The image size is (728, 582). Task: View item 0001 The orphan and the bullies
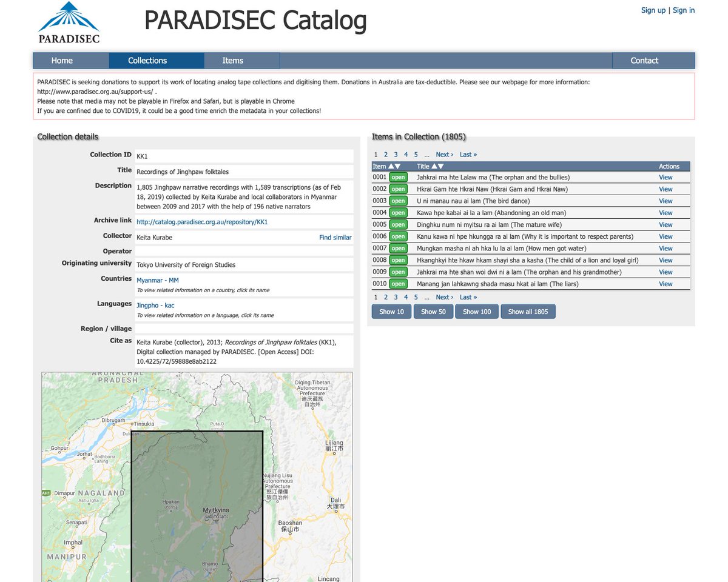point(666,178)
